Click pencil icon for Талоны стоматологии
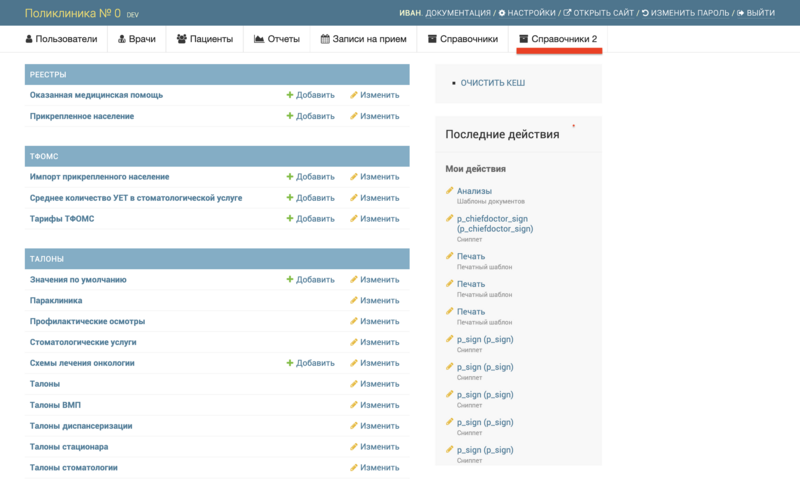800x480 pixels. pos(353,467)
